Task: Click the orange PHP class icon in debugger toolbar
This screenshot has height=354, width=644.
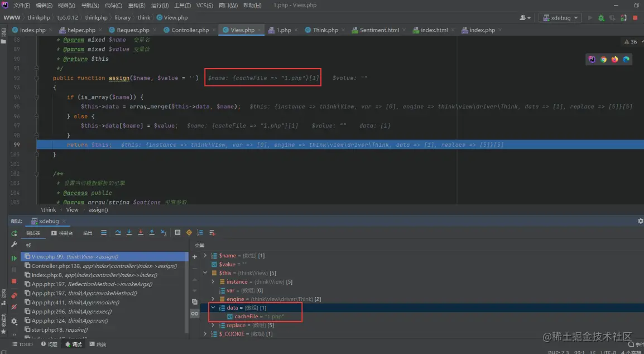Action: click(x=189, y=233)
